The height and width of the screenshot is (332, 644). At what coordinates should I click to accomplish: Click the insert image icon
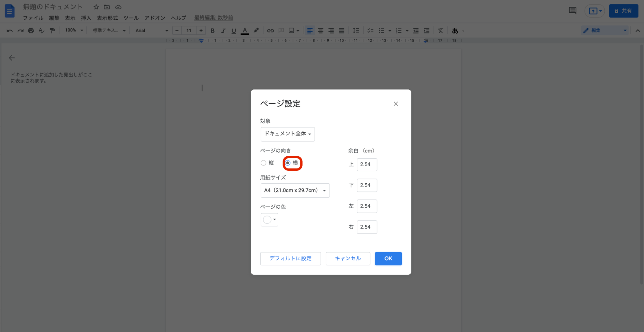click(292, 31)
